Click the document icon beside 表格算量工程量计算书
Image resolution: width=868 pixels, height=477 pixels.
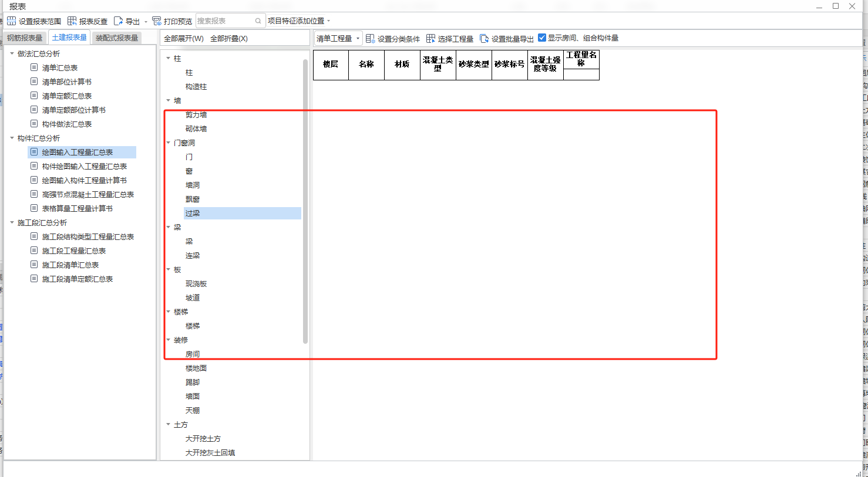34,208
